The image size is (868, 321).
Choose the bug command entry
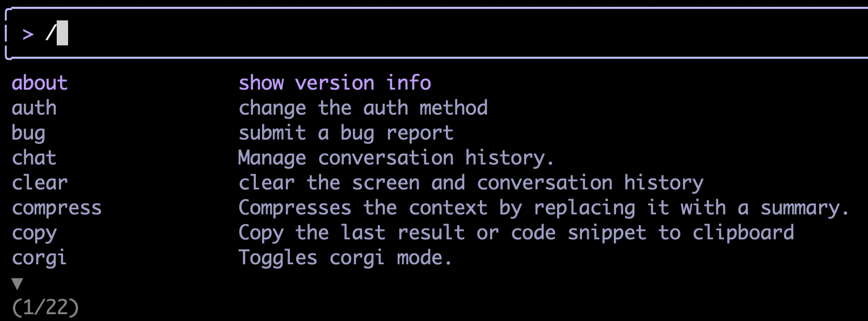[x=28, y=133]
